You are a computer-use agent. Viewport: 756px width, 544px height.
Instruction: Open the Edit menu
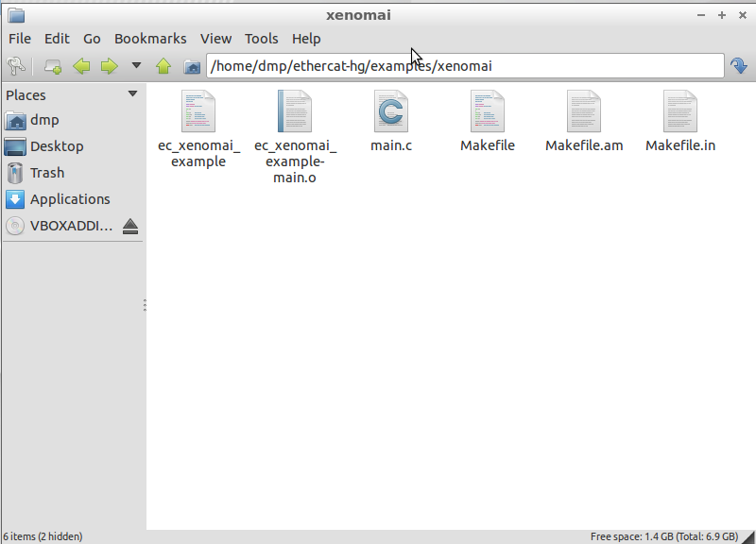pos(57,39)
